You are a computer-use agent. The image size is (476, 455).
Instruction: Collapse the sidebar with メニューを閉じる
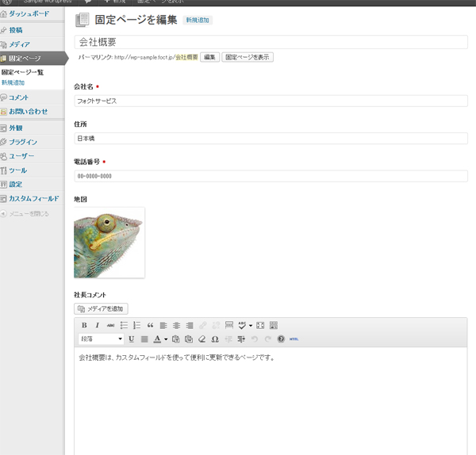(28, 213)
